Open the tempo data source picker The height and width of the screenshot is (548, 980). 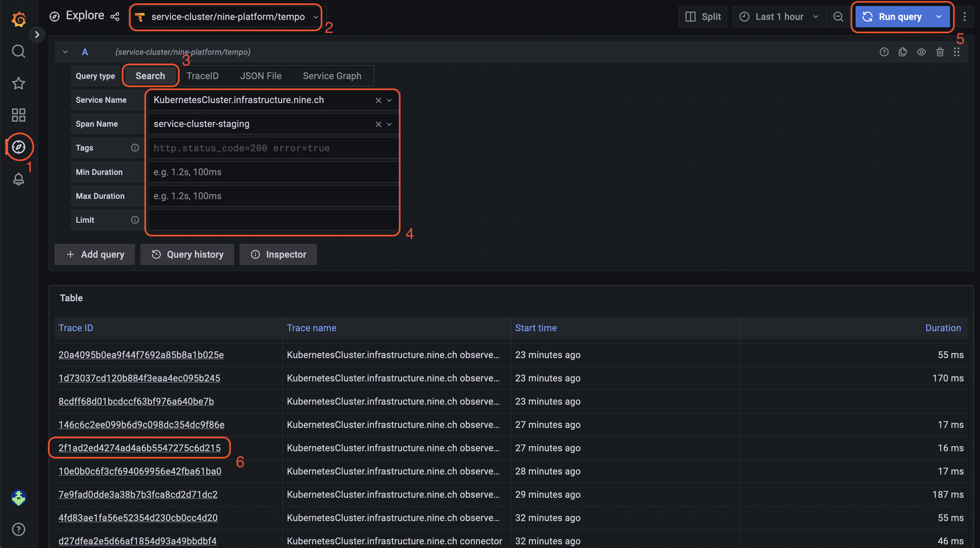(227, 17)
